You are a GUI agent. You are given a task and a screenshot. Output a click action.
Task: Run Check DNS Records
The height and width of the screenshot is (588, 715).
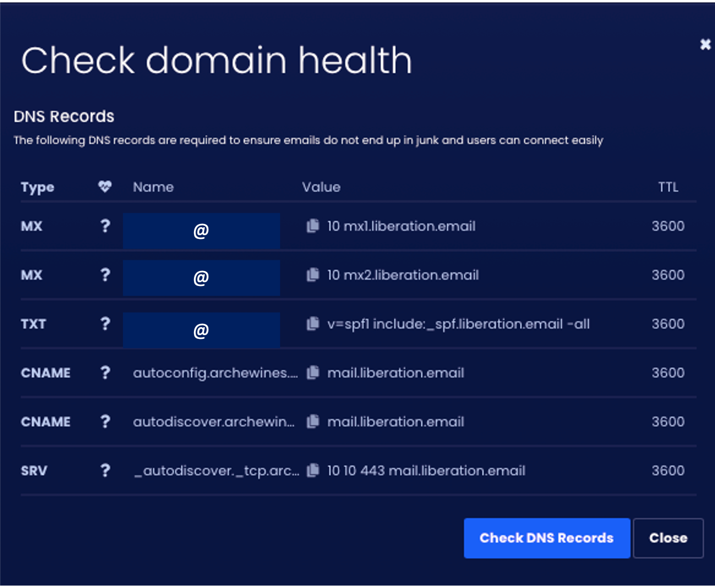click(547, 538)
